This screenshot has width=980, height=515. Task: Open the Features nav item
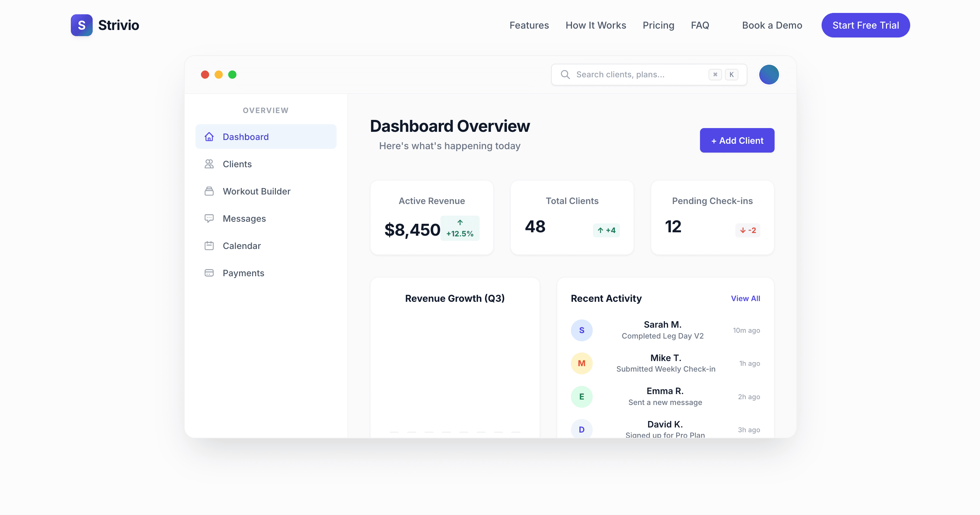point(529,25)
